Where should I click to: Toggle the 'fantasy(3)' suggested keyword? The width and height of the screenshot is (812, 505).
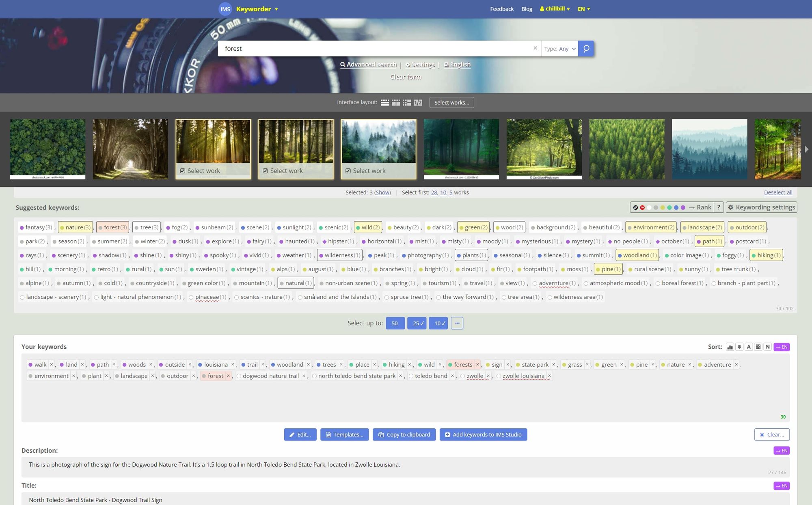[x=36, y=227]
